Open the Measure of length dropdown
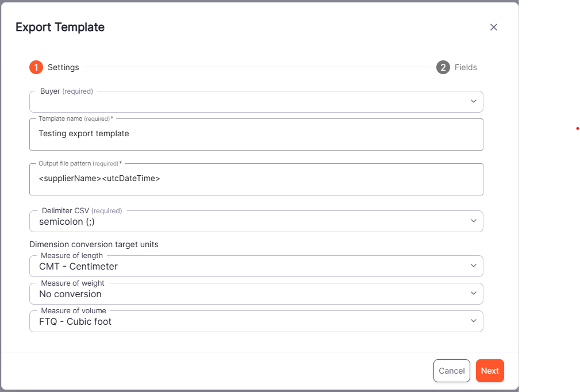This screenshot has width=580, height=392. [x=256, y=266]
